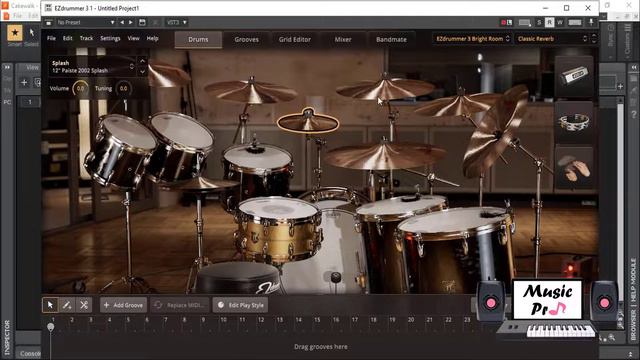Open the EZdrummer 3 Bright Room library dropdown
Image resolution: width=640 pixels, height=360 pixels.
click(472, 39)
